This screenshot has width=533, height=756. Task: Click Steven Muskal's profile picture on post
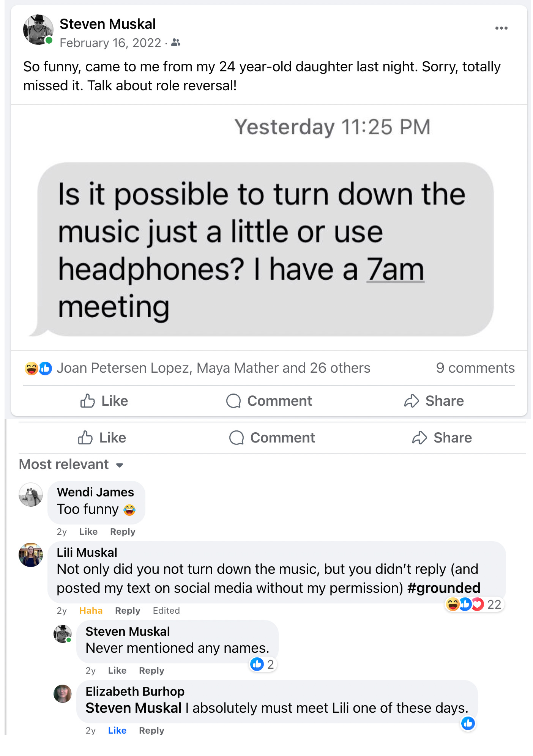(38, 30)
